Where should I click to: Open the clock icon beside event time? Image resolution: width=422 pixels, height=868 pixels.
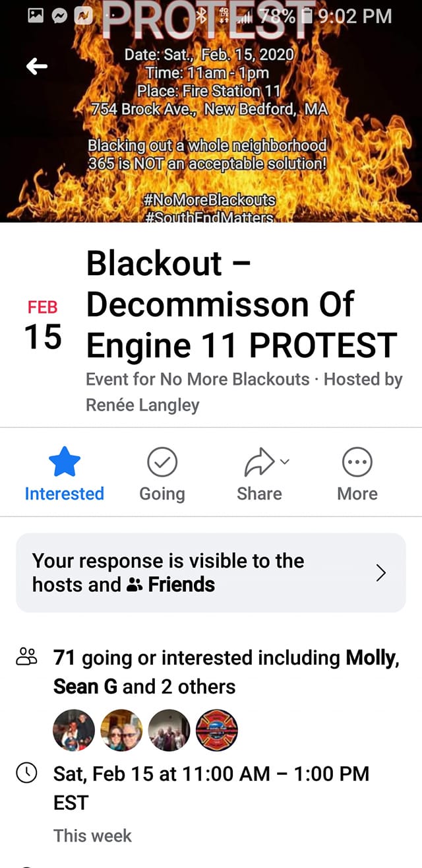click(26, 774)
